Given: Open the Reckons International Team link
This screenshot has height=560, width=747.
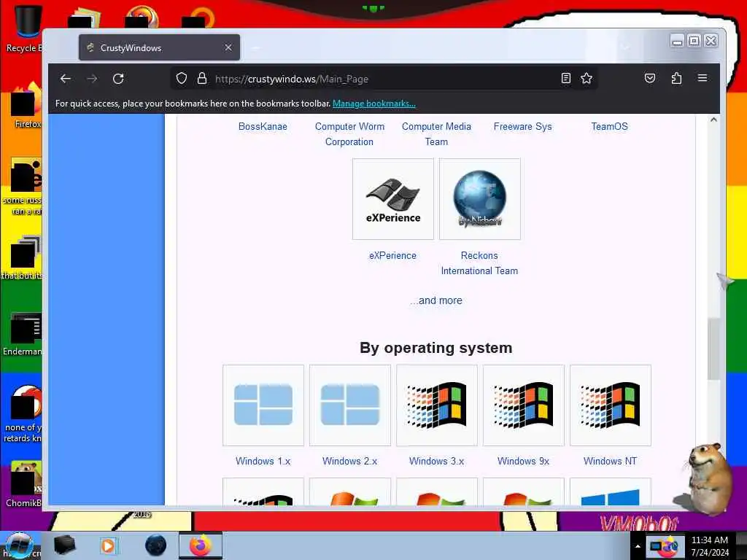Looking at the screenshot, I should pos(479,263).
